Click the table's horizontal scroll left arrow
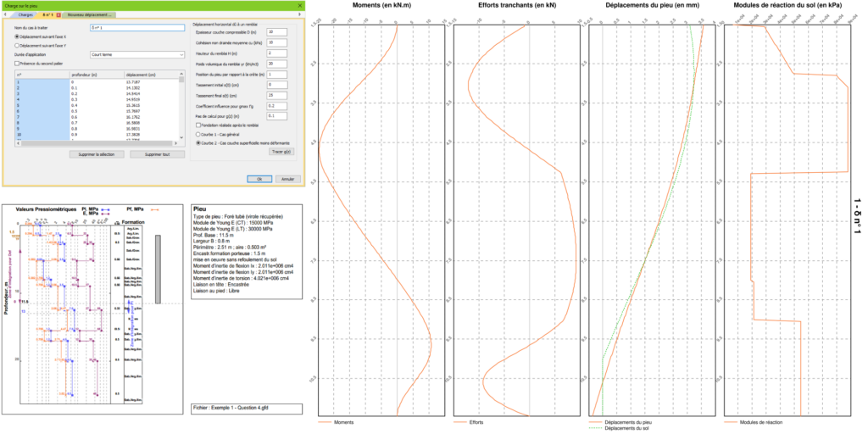Viewport: 868px width, 434px height. [19, 142]
